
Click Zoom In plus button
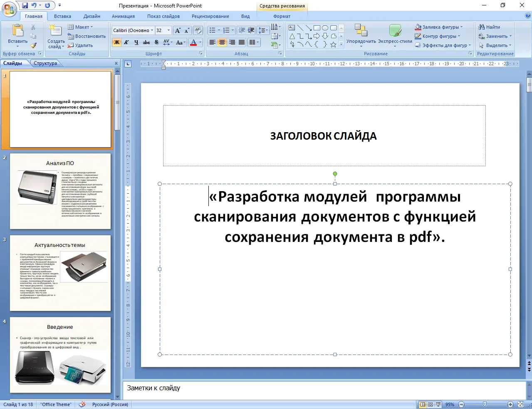(x=510, y=404)
